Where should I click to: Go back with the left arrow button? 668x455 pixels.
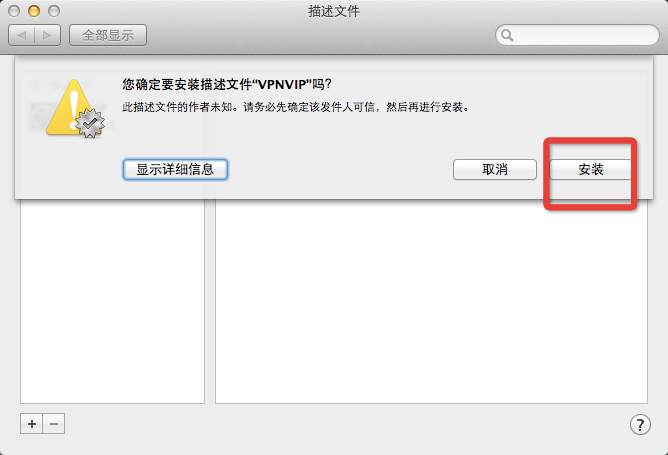click(x=21, y=35)
